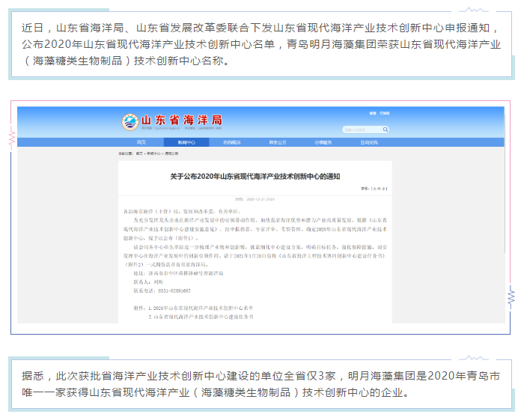Image resolution: width=524 pixels, height=420 pixels.
Task: Click the publish date 2020-12-31
Action: pos(256,199)
